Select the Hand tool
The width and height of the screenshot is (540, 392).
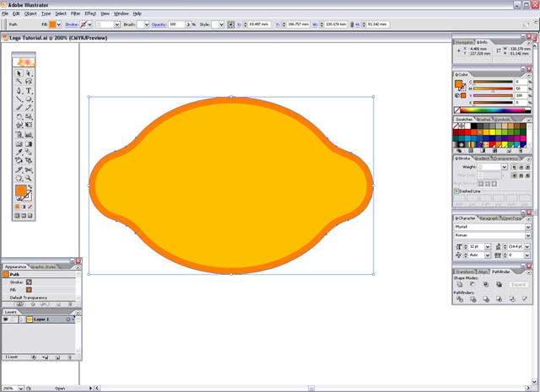coord(19,178)
